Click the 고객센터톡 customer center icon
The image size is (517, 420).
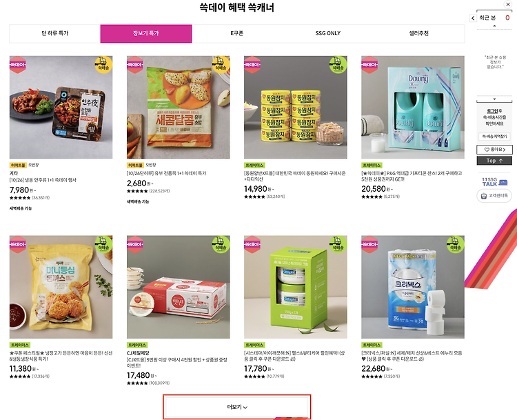pyautogui.click(x=494, y=196)
